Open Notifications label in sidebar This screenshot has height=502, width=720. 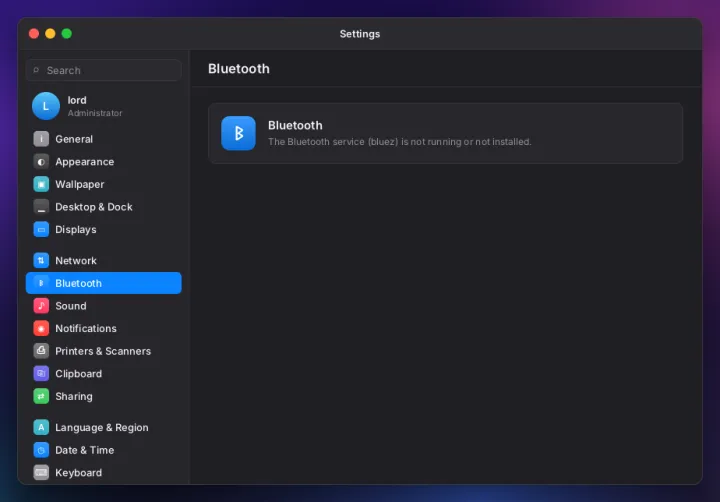point(86,328)
